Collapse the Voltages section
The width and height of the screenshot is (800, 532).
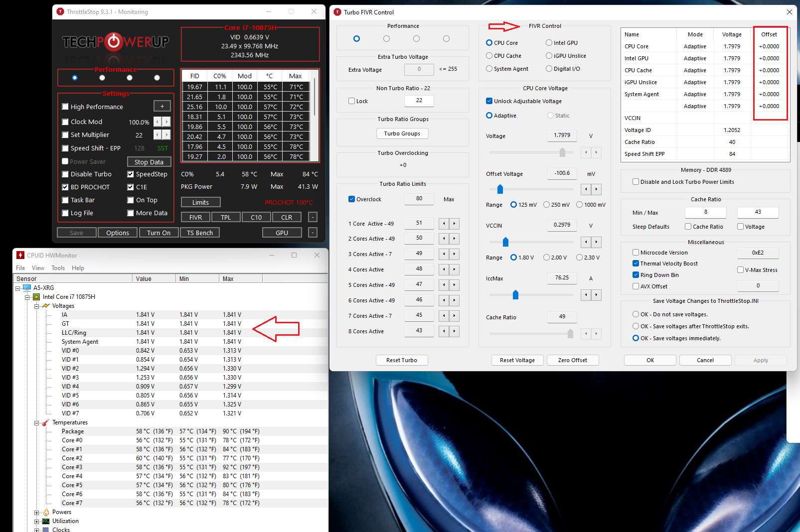click(x=36, y=306)
